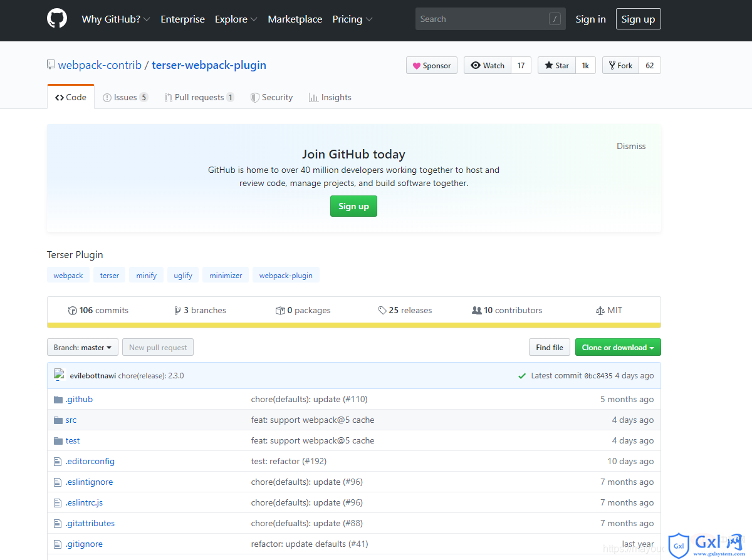Viewport: 752px width, 560px height.
Task: Select the minify topic tag
Action: (147, 275)
